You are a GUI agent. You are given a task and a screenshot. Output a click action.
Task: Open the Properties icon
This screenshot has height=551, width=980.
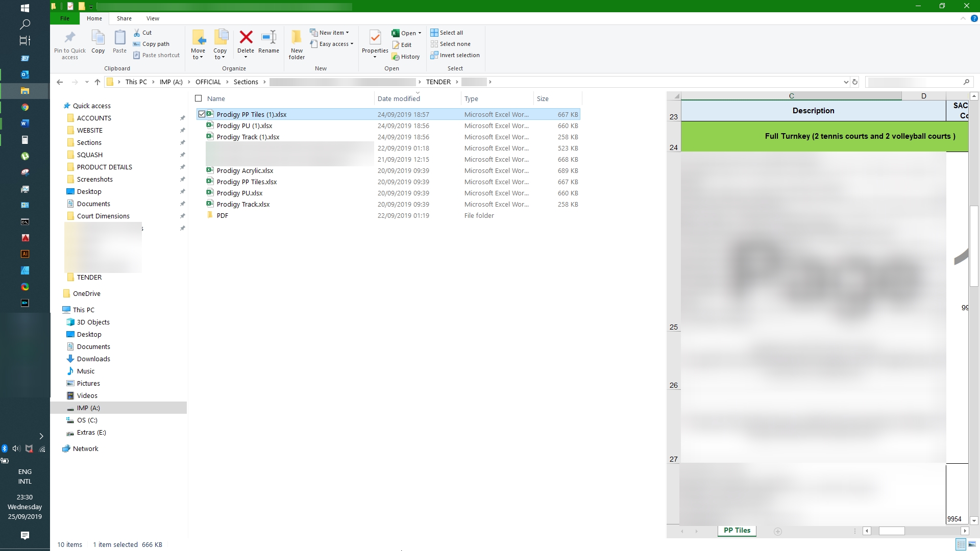375,38
